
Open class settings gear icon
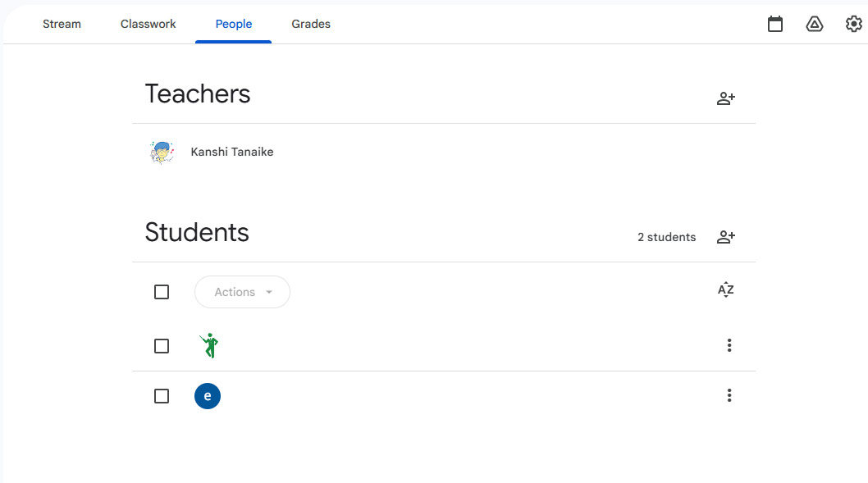[x=853, y=24]
